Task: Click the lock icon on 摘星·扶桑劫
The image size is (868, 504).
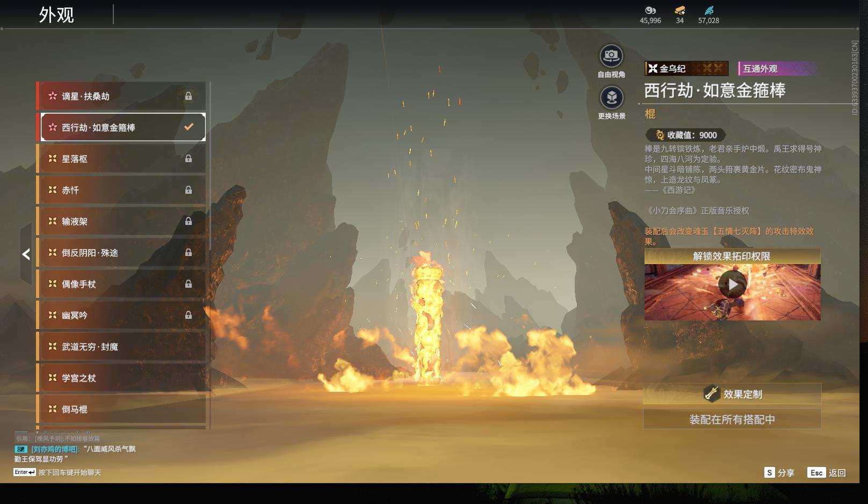Action: pyautogui.click(x=189, y=96)
